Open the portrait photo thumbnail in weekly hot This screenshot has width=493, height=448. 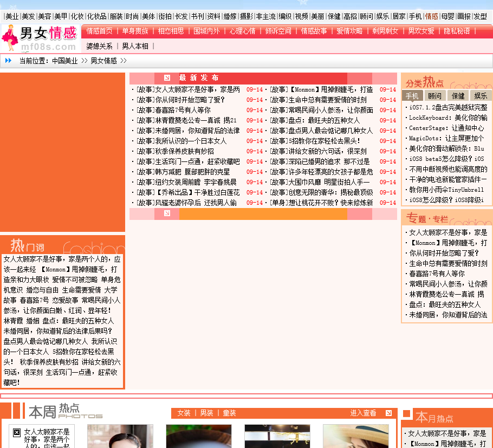[x=120, y=436]
